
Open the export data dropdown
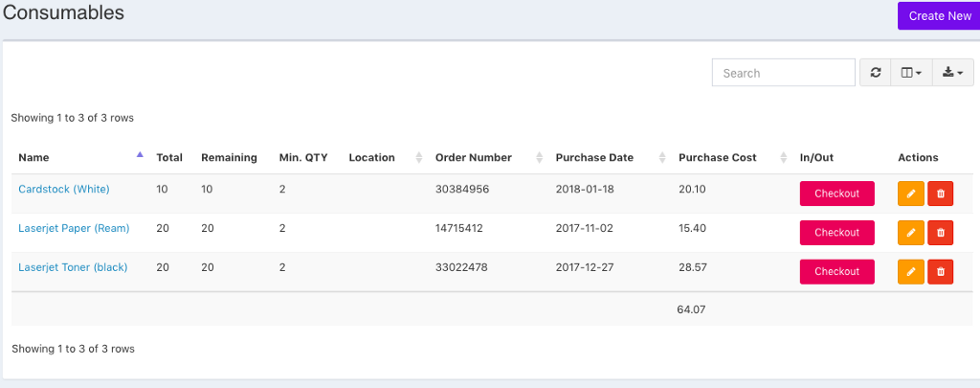(x=952, y=73)
